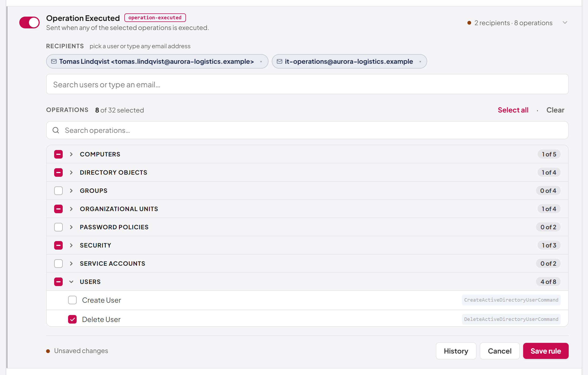Click envelope icon on Tomas Lindqvist chip
Viewport: 588px width, 375px height.
(54, 61)
